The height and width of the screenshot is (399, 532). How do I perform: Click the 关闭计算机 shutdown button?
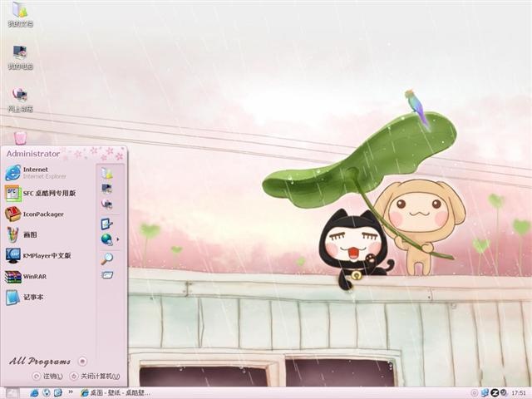click(x=95, y=377)
